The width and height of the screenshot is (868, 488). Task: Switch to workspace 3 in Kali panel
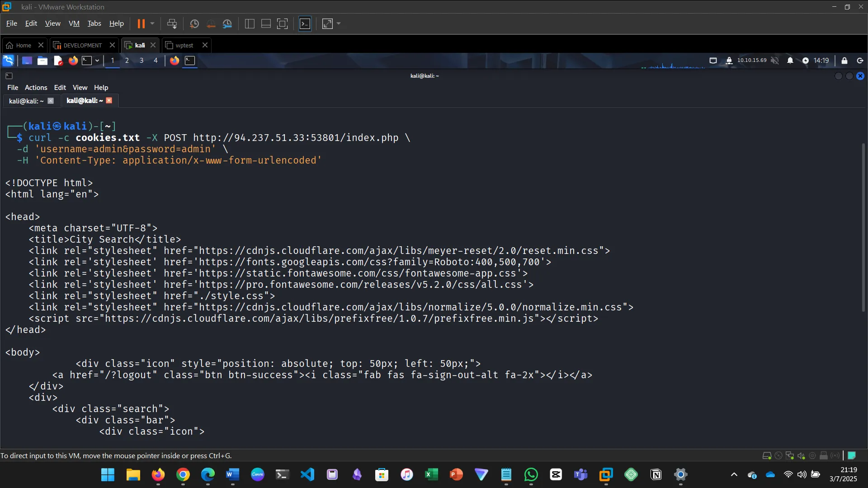[142, 61]
